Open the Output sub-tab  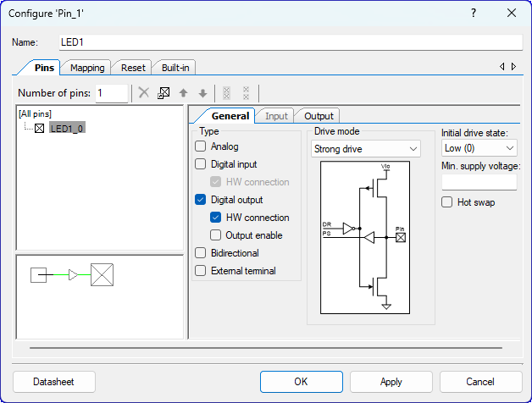[319, 116]
